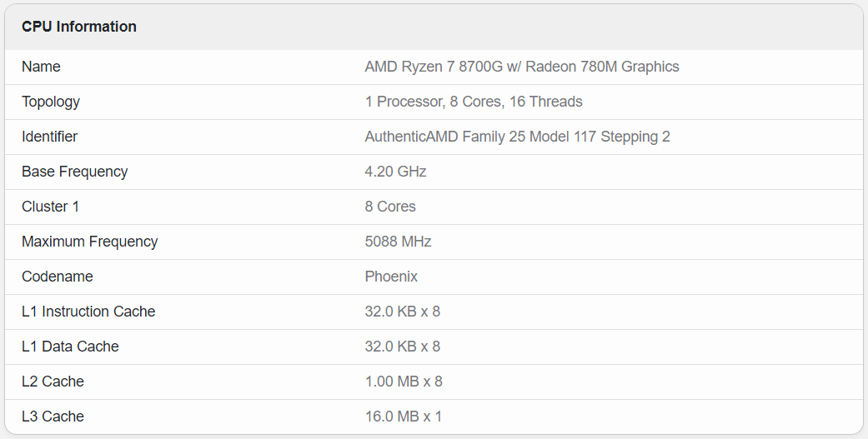Click the L2 Cache label
The width and height of the screenshot is (868, 439).
coord(53,382)
